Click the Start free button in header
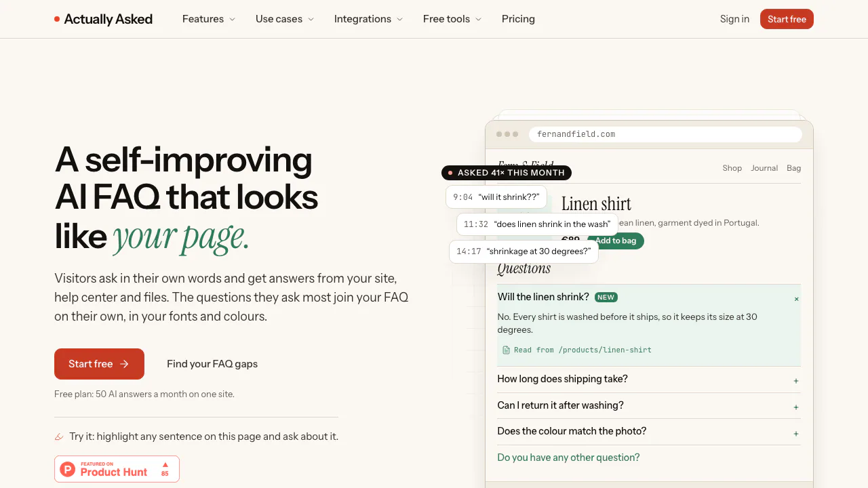The width and height of the screenshot is (868, 488). [787, 19]
